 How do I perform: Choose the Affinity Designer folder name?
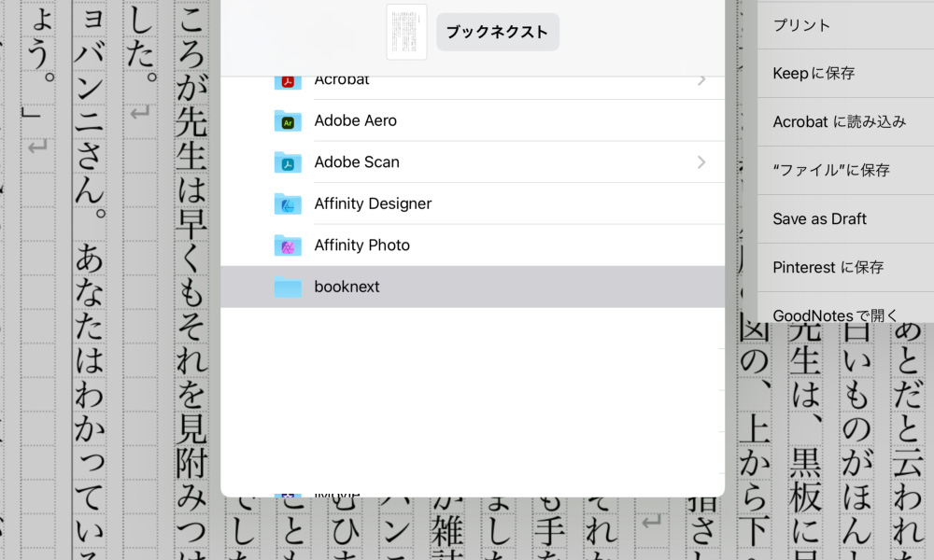(373, 203)
